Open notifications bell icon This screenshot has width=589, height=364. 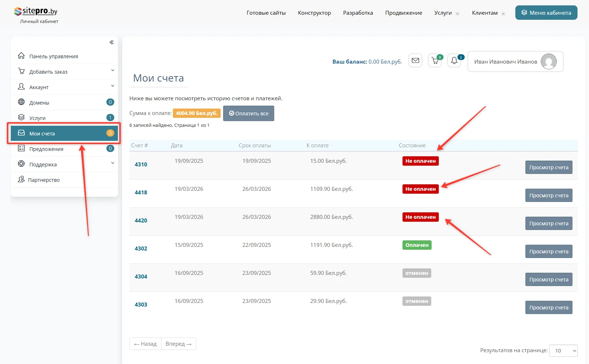pos(454,61)
